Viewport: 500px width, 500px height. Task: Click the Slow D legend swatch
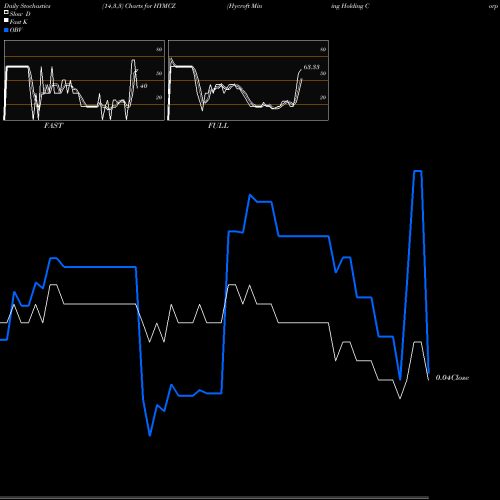point(6,13)
